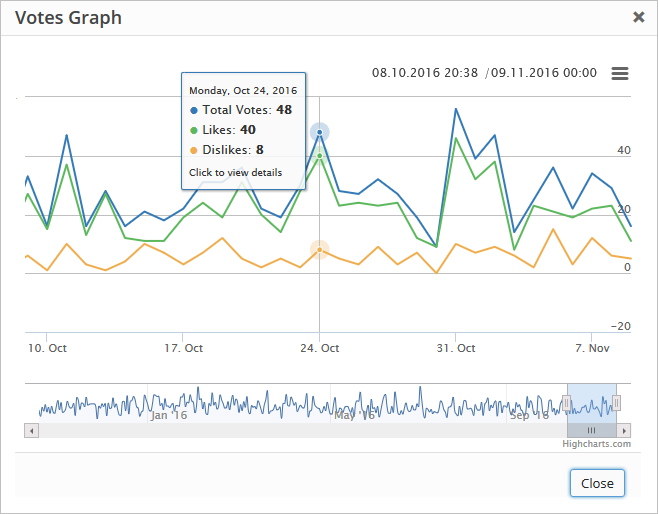Open the Highcharts.com credits link
Screen dimensions: 658x514
pos(596,444)
